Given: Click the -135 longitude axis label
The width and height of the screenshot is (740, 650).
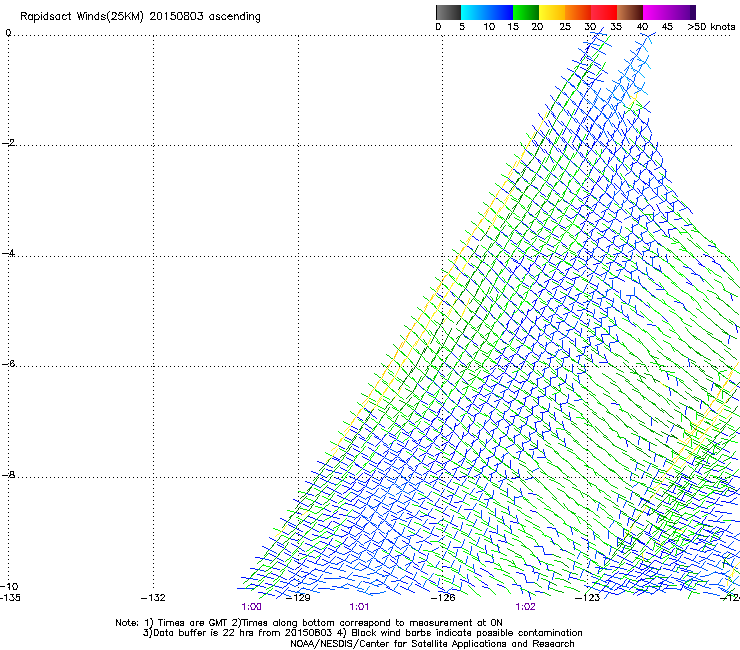Looking at the screenshot, I should coord(10,598).
